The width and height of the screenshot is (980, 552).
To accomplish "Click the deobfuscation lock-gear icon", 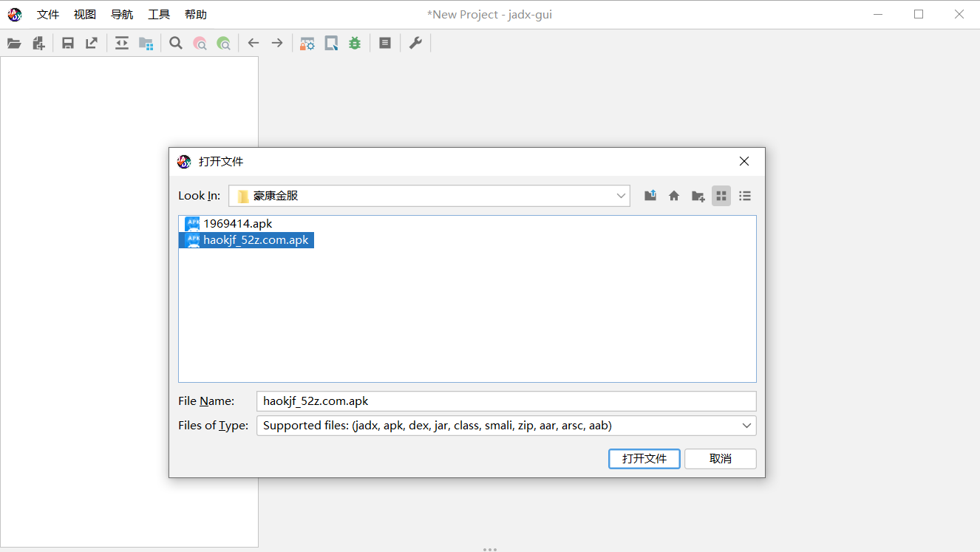I will click(x=307, y=44).
